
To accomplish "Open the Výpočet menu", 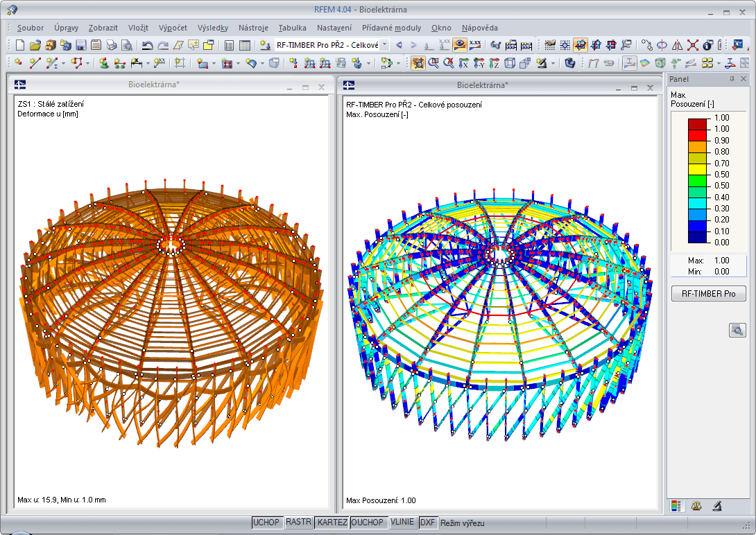I will (x=173, y=28).
